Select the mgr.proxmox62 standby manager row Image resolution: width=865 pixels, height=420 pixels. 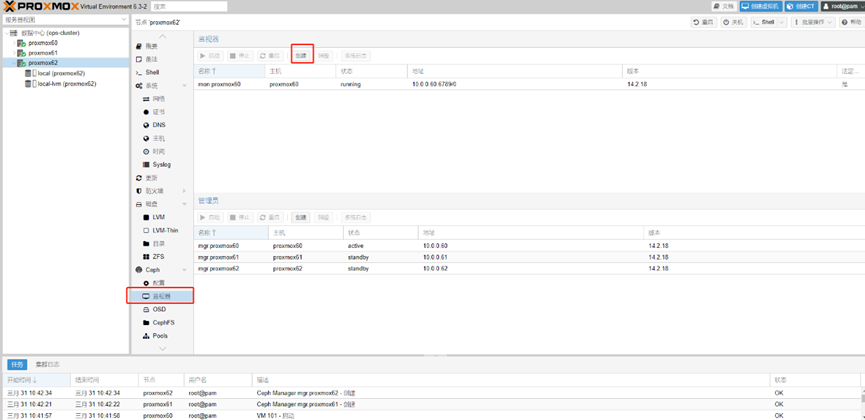point(529,269)
